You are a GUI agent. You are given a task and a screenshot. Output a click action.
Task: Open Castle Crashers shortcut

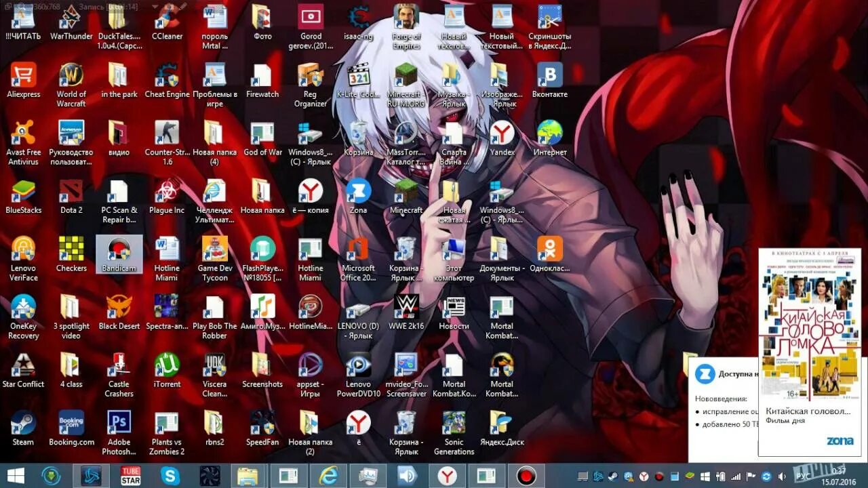(119, 375)
